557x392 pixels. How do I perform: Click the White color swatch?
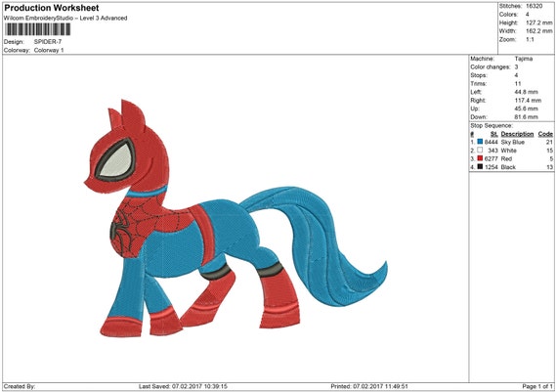[x=480, y=150]
